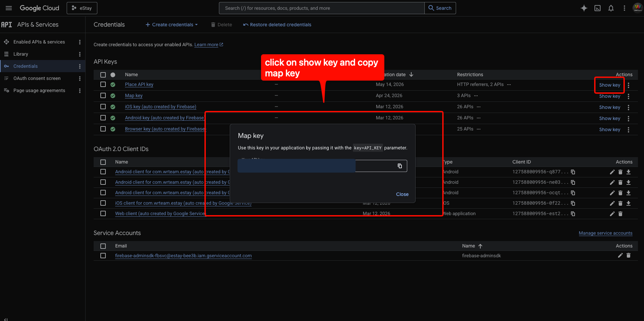Click Restore deleted credentials

click(x=277, y=25)
